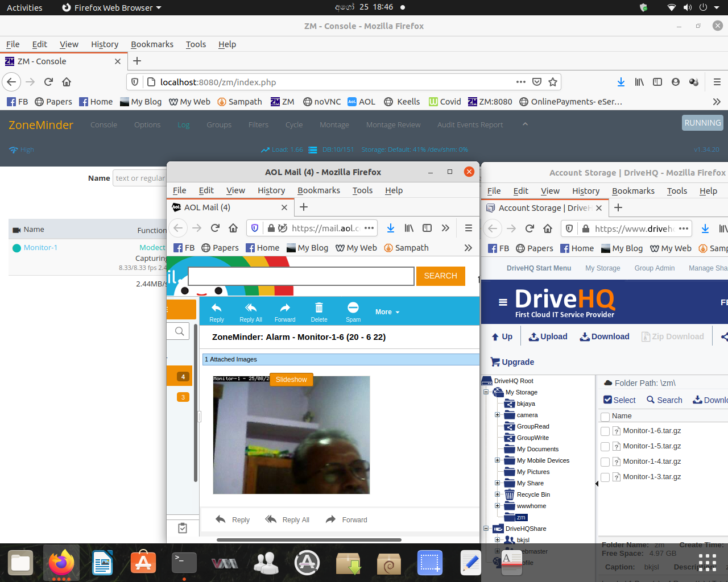Image resolution: width=728 pixels, height=582 pixels.
Task: Expand the My Share folder node
Action: click(498, 483)
